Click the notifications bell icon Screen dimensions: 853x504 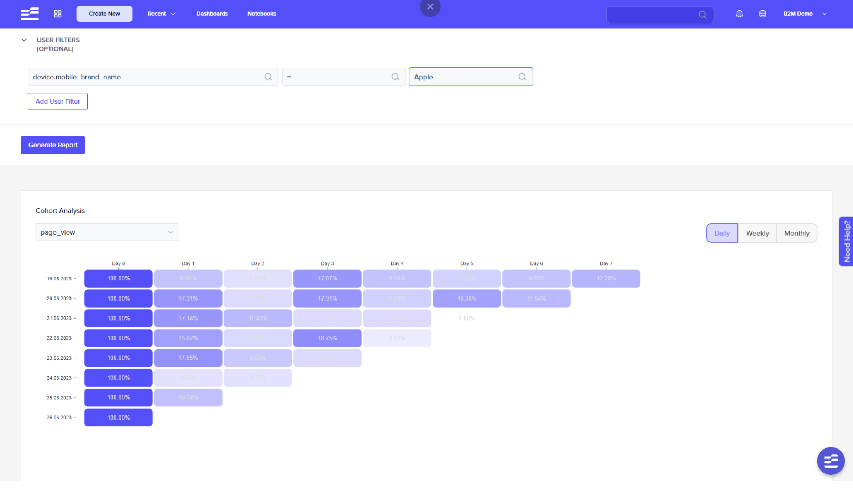coord(739,14)
